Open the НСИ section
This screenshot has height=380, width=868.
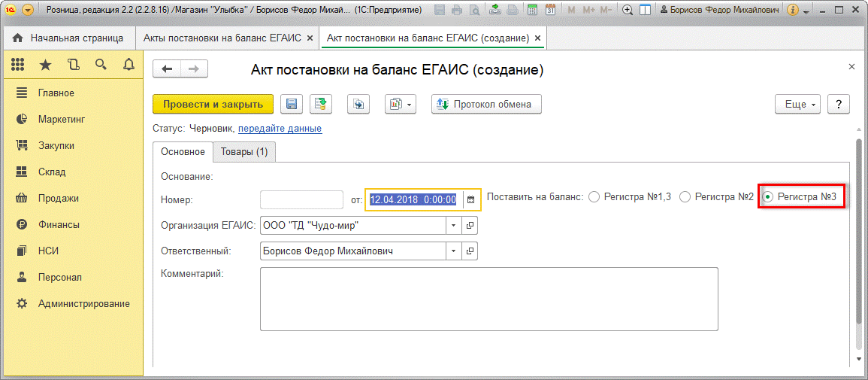pos(73,251)
